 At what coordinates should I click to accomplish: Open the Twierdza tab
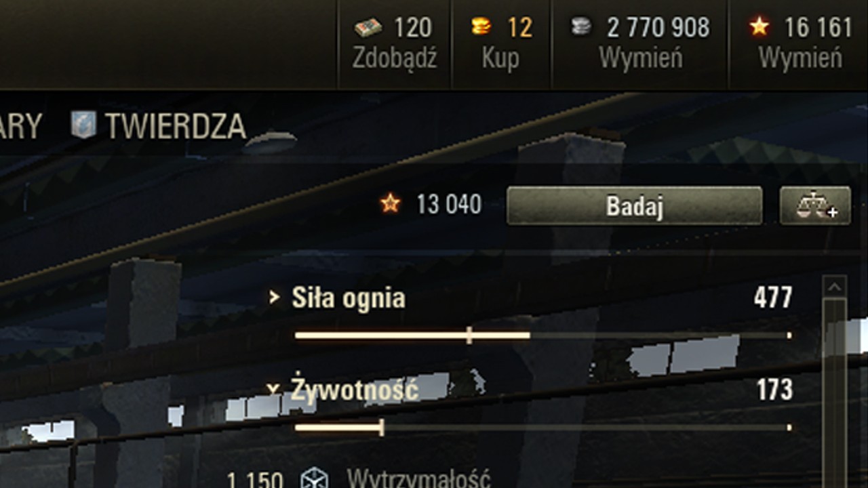159,125
